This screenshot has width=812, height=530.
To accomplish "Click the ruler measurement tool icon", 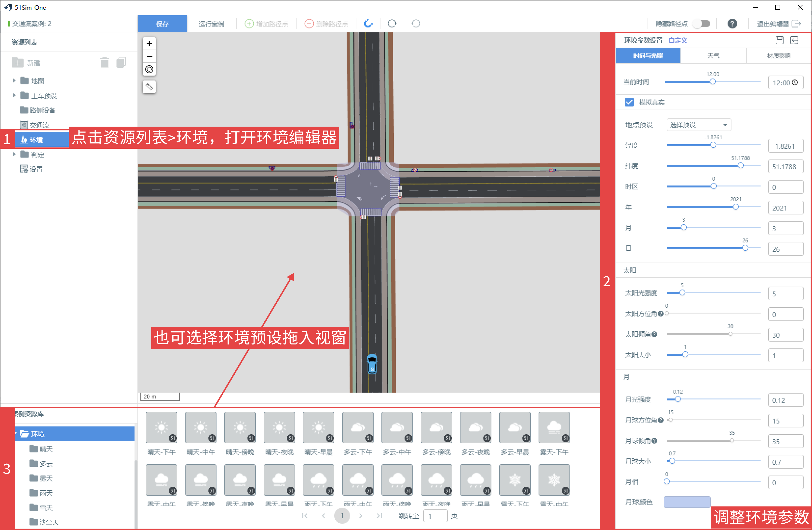I will [x=149, y=87].
